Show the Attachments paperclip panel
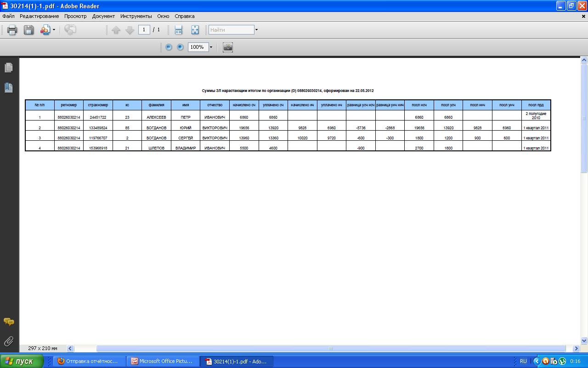588x368 pixels. (x=9, y=341)
